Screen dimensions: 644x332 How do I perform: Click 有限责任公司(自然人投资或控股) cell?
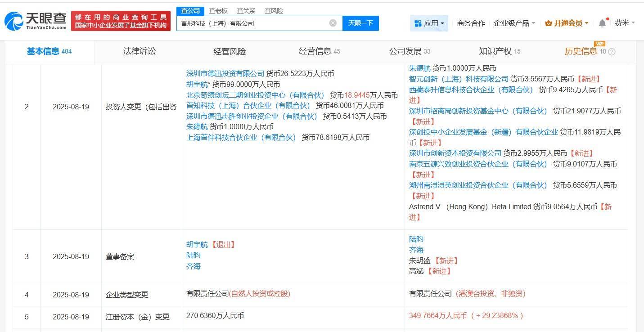click(239, 294)
